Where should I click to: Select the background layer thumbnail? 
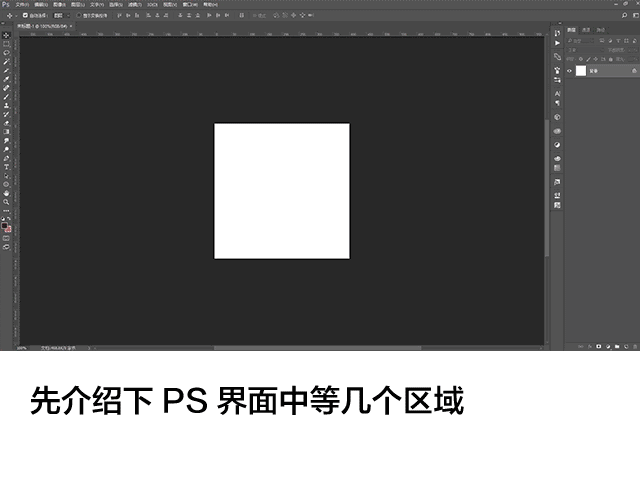[x=580, y=71]
